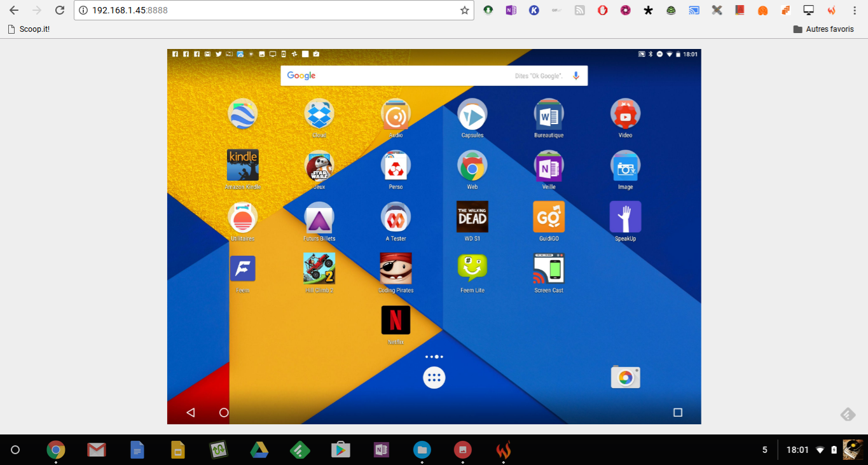Click the Google Cast extension icon
The width and height of the screenshot is (868, 465).
click(x=694, y=10)
